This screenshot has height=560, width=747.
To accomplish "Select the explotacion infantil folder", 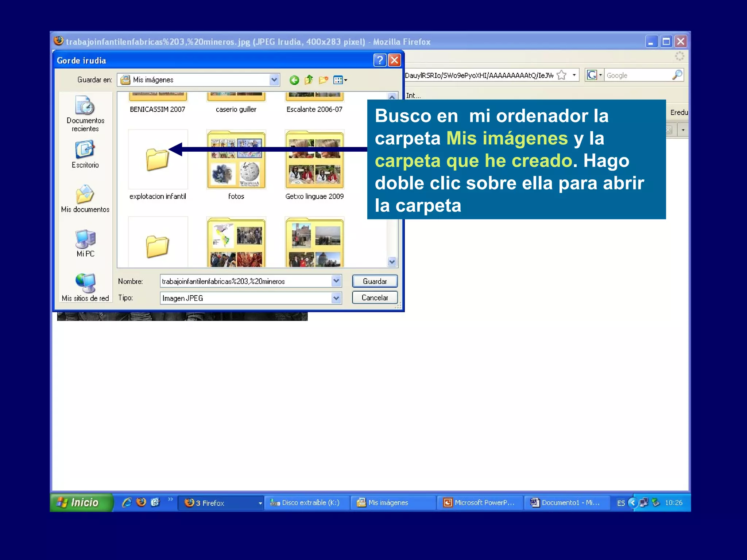I will click(158, 164).
